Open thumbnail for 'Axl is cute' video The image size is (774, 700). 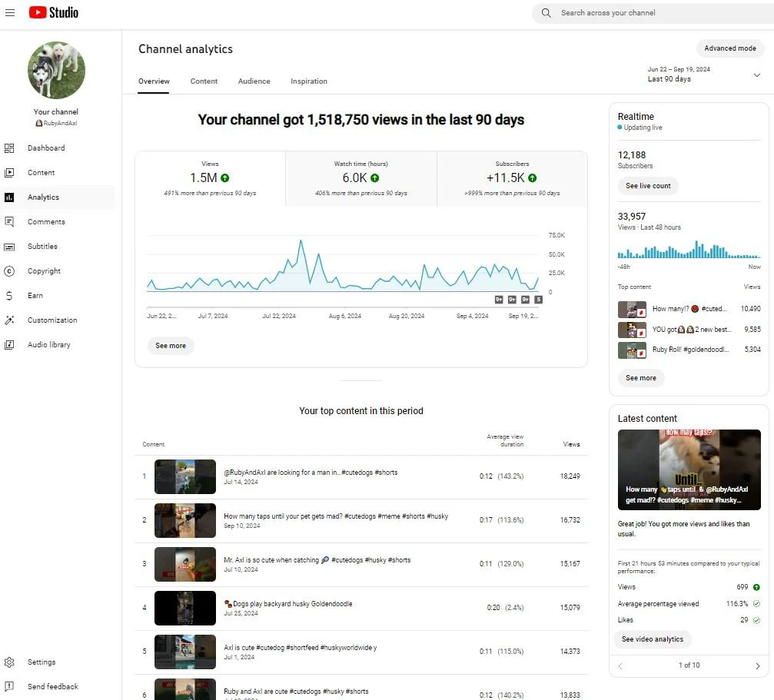click(185, 652)
